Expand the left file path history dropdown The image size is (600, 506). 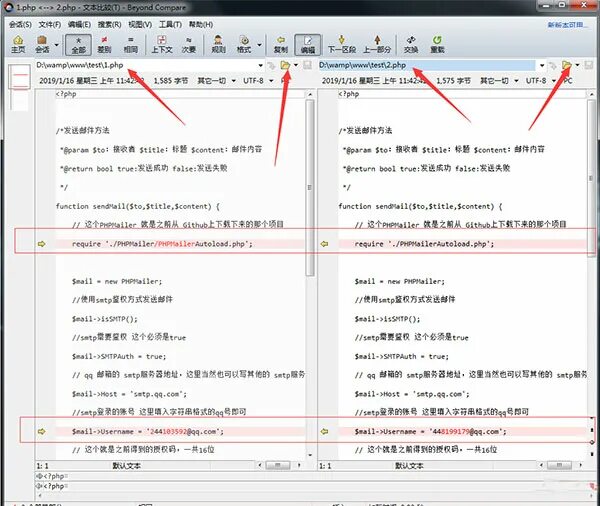[261, 65]
